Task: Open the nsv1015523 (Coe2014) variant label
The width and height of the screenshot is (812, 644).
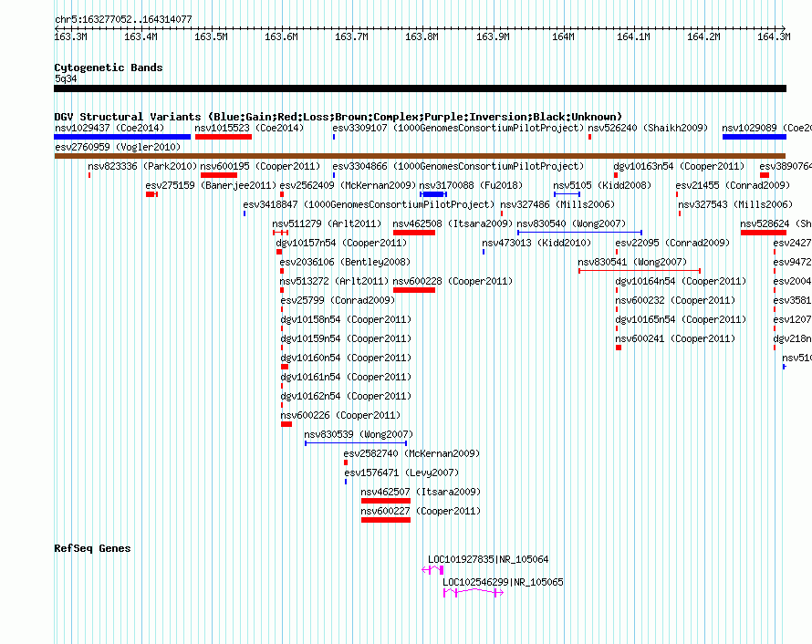Action: pyautogui.click(x=249, y=128)
